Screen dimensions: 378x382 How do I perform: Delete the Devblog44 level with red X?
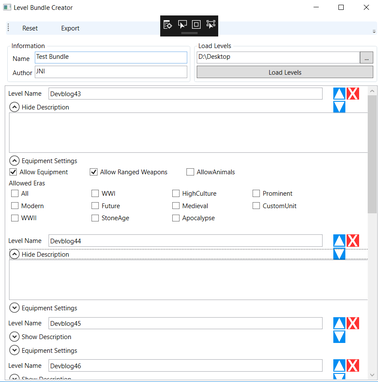pos(353,241)
